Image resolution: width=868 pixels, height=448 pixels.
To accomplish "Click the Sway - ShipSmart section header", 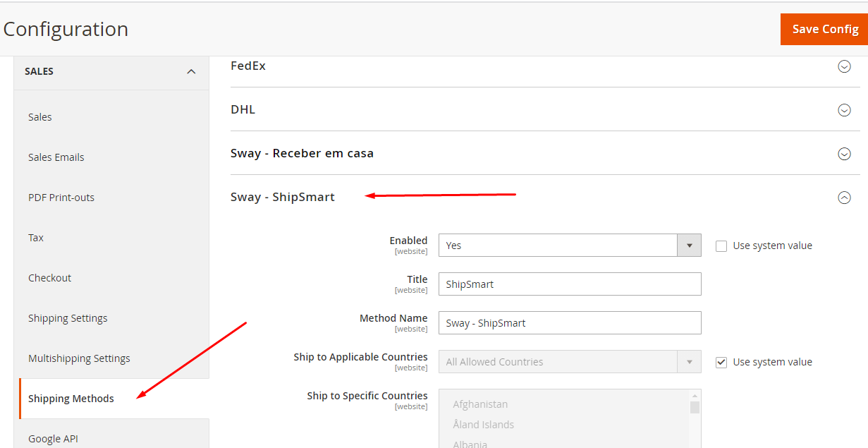I will pyautogui.click(x=283, y=197).
